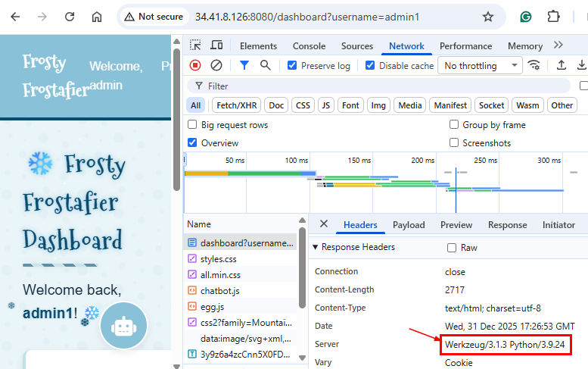The height and width of the screenshot is (369, 588).
Task: Disable the Preserve log checkbox
Action: point(292,66)
